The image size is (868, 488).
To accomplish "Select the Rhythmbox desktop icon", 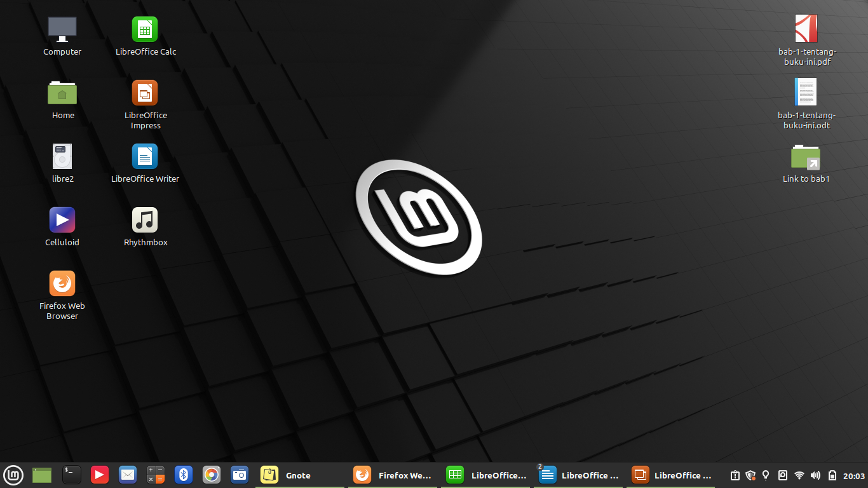I will click(145, 220).
